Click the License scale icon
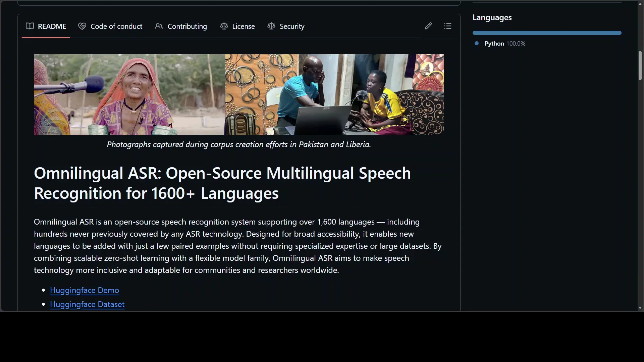The width and height of the screenshot is (644, 362). click(224, 26)
